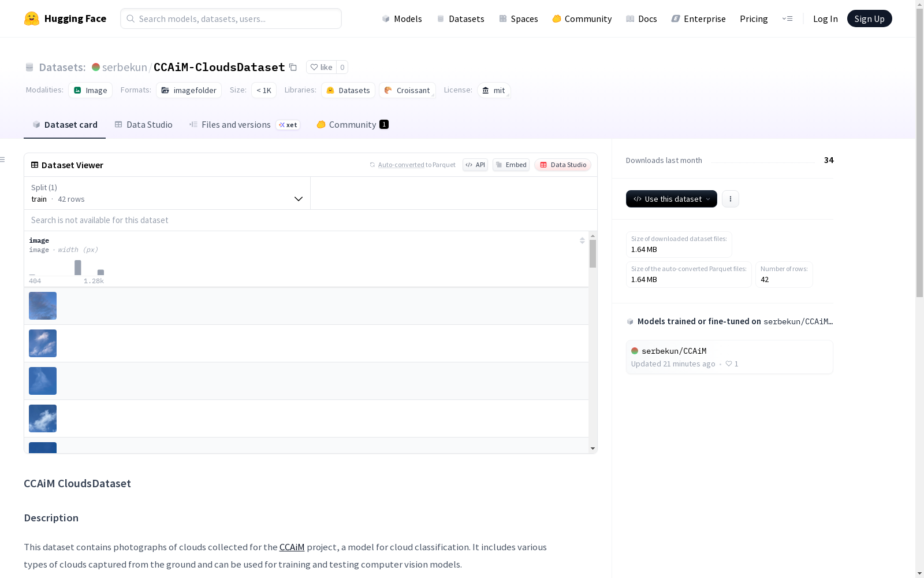924x578 pixels.
Task: Go to Models in the navigation
Action: tap(402, 18)
